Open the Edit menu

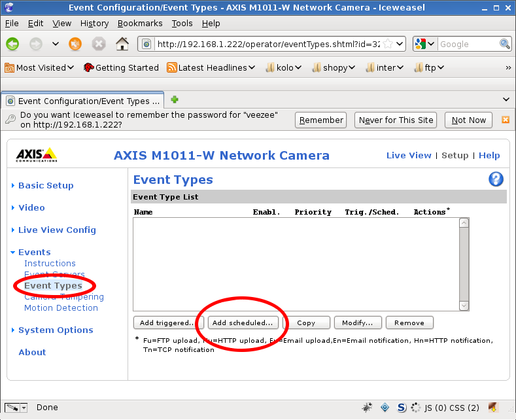click(35, 24)
